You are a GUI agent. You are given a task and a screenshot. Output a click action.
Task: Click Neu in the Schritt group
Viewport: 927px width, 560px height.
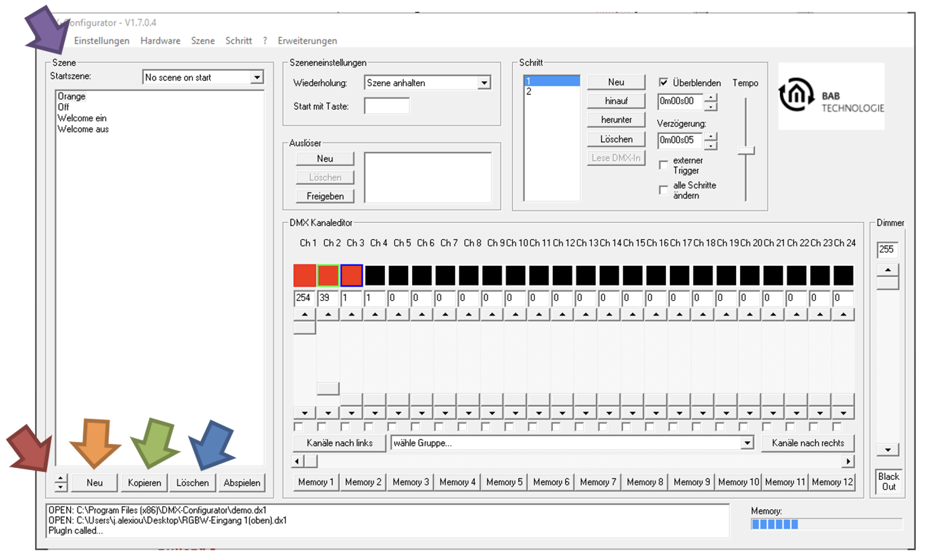[x=616, y=82]
